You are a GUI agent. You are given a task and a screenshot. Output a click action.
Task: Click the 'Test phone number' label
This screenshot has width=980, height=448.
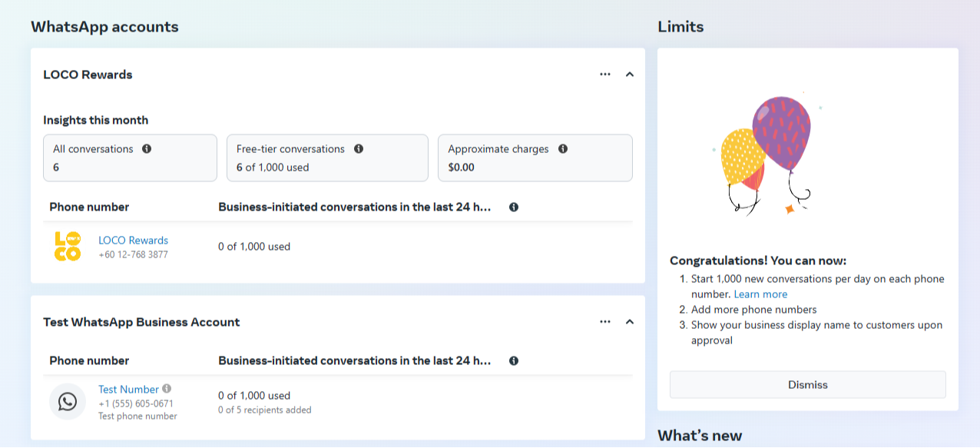pyautogui.click(x=137, y=416)
